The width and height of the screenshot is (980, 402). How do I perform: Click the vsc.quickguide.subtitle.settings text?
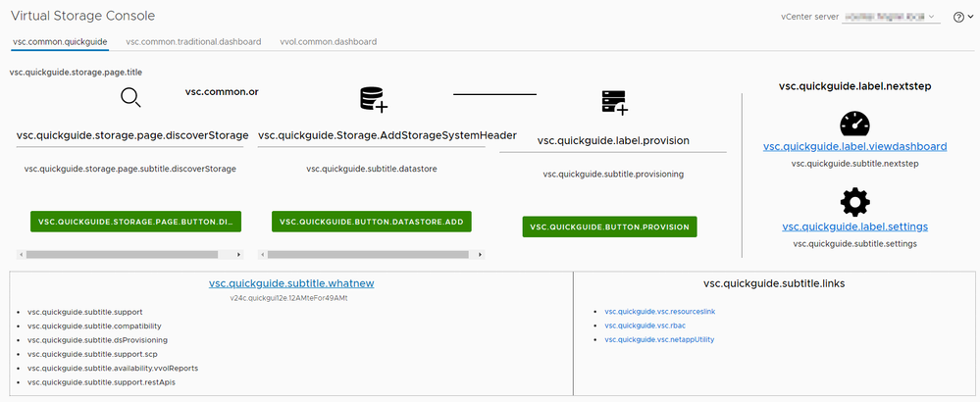(x=854, y=243)
